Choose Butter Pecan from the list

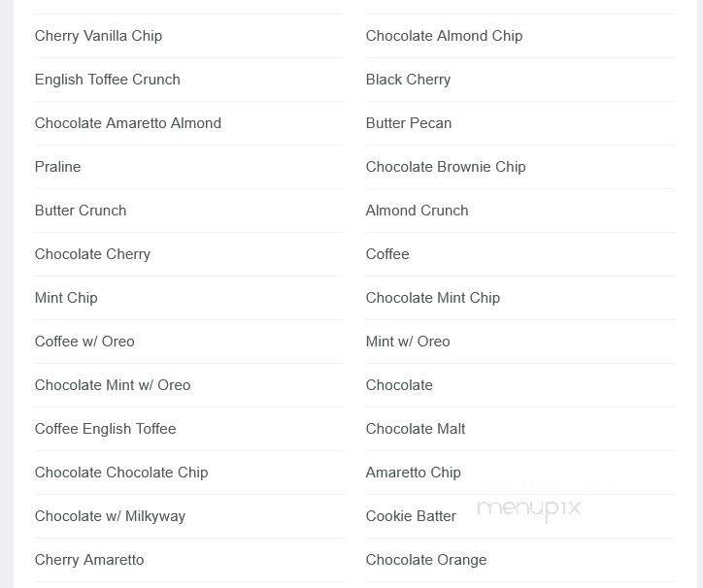pyautogui.click(x=408, y=123)
